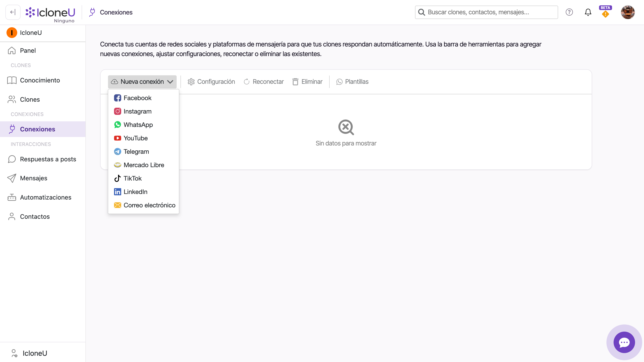Open Mensajes in the sidebar

43,178
